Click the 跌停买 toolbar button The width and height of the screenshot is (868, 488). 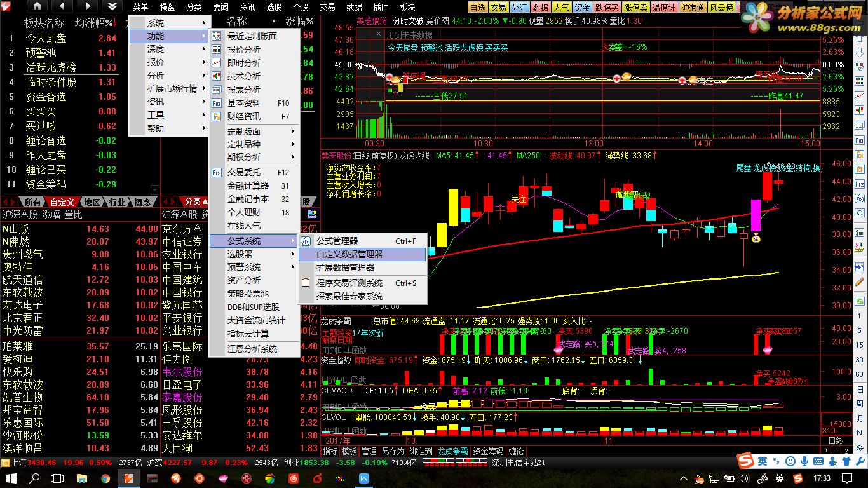pyautogui.click(x=607, y=8)
